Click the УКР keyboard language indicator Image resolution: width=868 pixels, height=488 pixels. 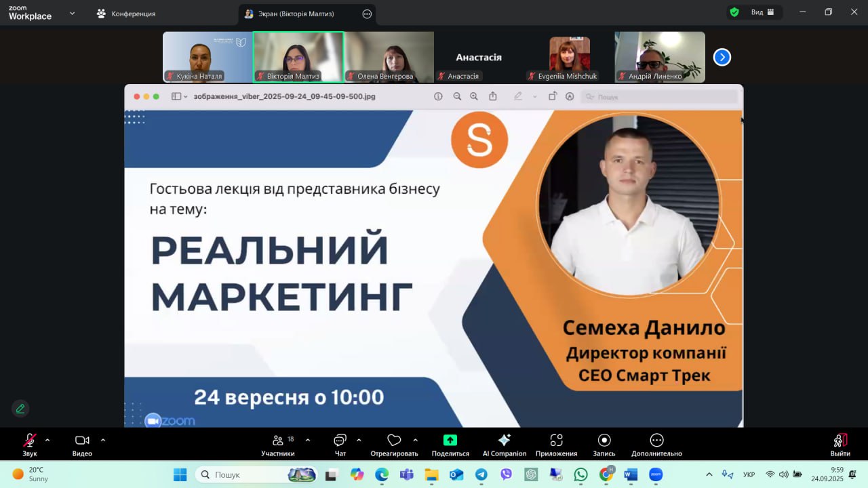[x=749, y=474]
